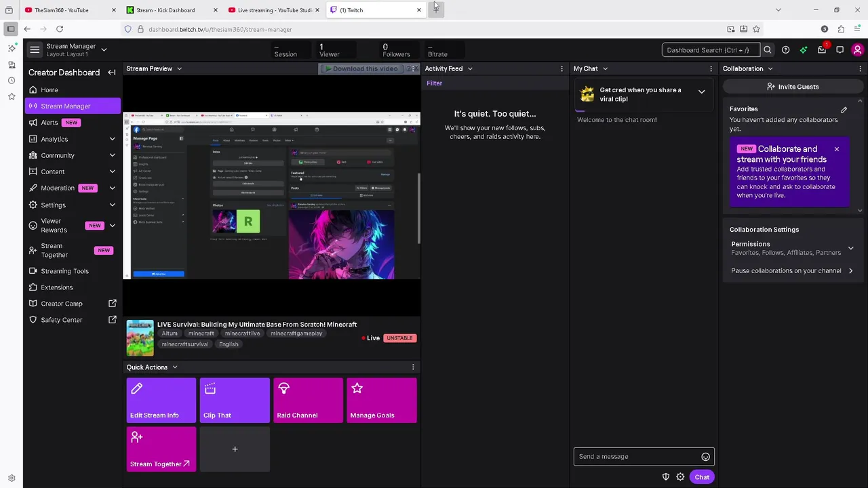Click the green sparkle icon in Twitch header
Image resolution: width=868 pixels, height=488 pixels.
[x=804, y=49]
